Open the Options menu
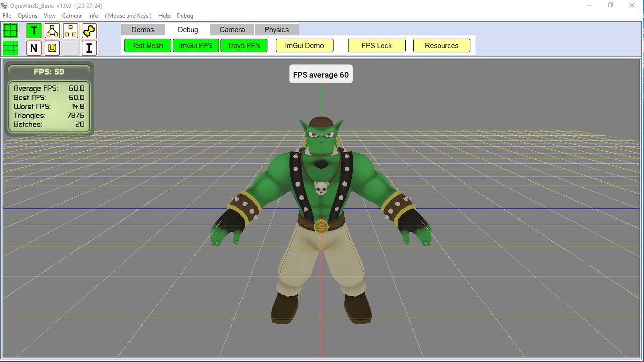 (x=27, y=16)
